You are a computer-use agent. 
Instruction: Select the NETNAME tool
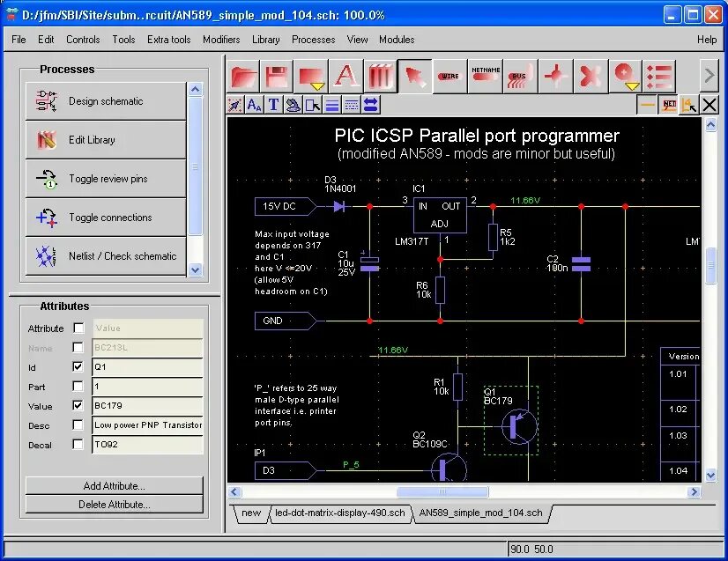coord(485,76)
